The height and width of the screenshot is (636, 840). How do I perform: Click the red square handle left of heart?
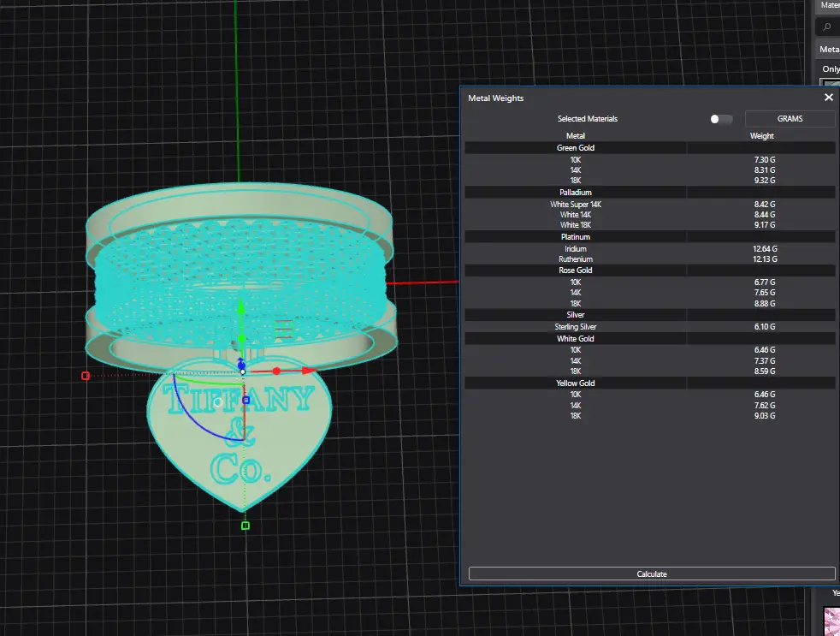tap(86, 376)
